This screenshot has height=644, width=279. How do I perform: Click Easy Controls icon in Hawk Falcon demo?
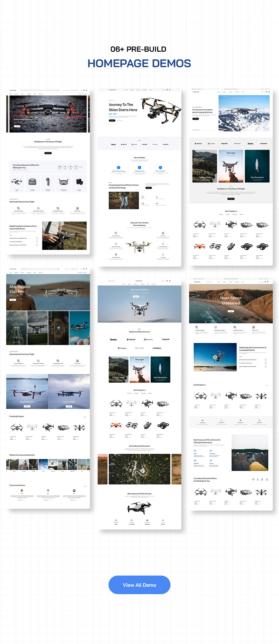tap(254, 327)
